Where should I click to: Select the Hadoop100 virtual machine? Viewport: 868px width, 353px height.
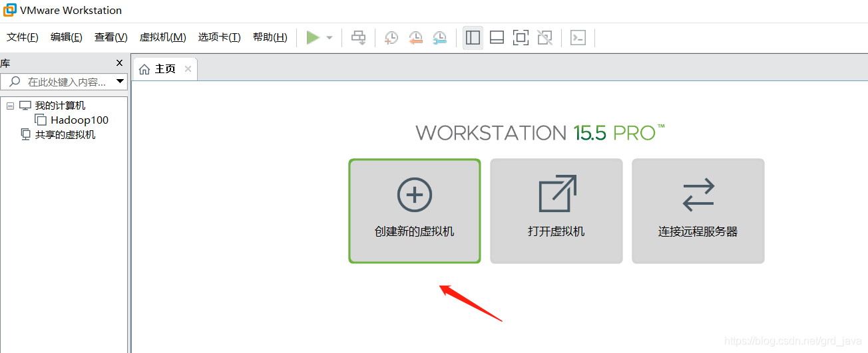coord(79,120)
